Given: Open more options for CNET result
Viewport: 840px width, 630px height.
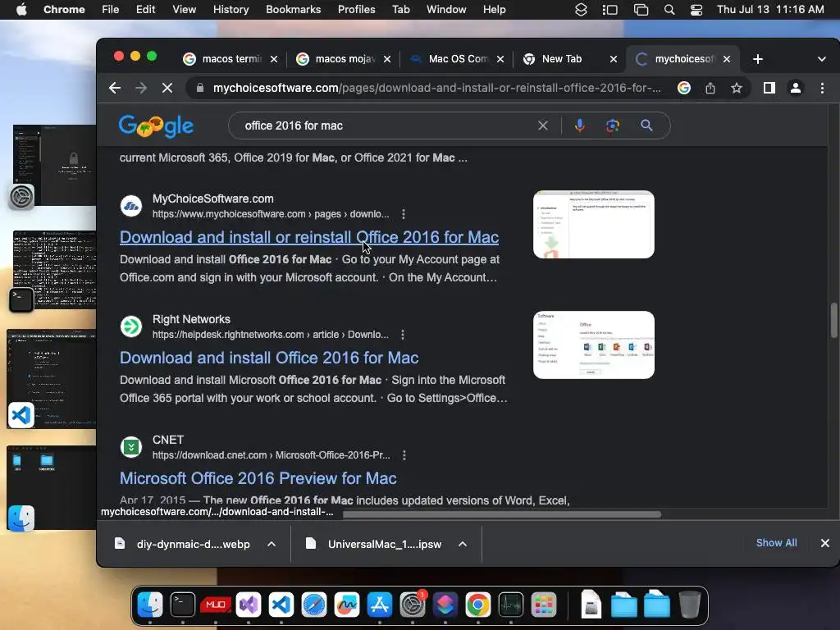Looking at the screenshot, I should (404, 455).
